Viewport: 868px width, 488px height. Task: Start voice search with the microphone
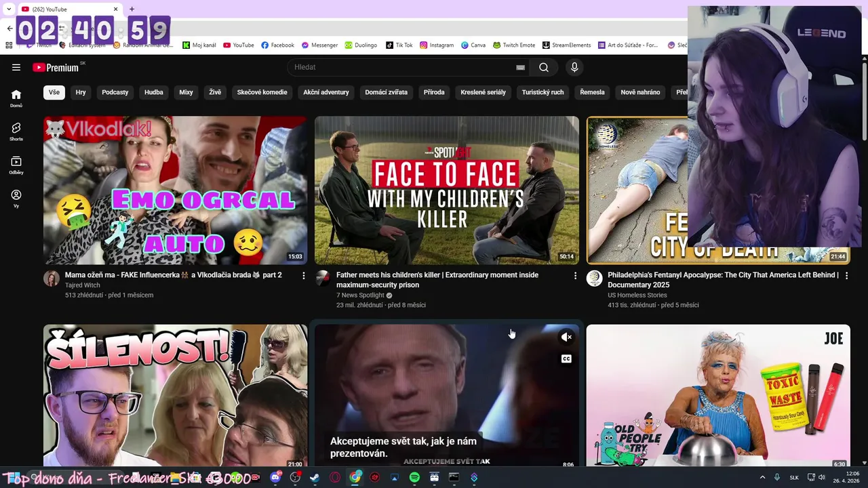pyautogui.click(x=574, y=67)
